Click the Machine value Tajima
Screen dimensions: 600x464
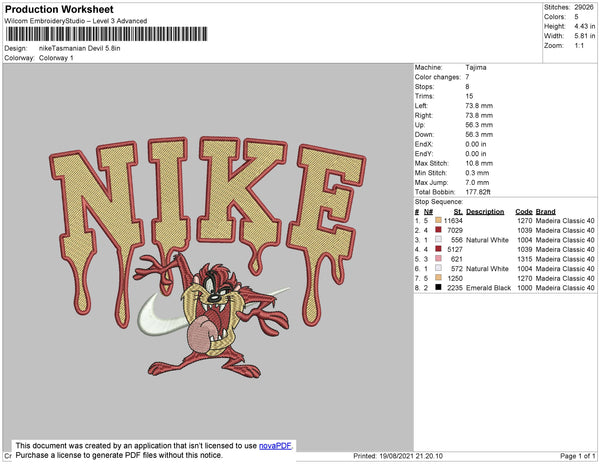pyautogui.click(x=476, y=67)
